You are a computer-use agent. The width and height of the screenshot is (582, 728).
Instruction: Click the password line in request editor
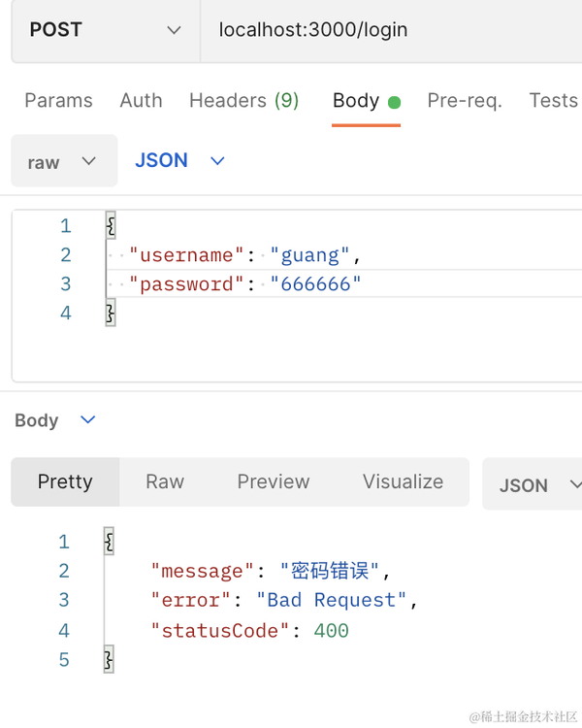(x=245, y=284)
